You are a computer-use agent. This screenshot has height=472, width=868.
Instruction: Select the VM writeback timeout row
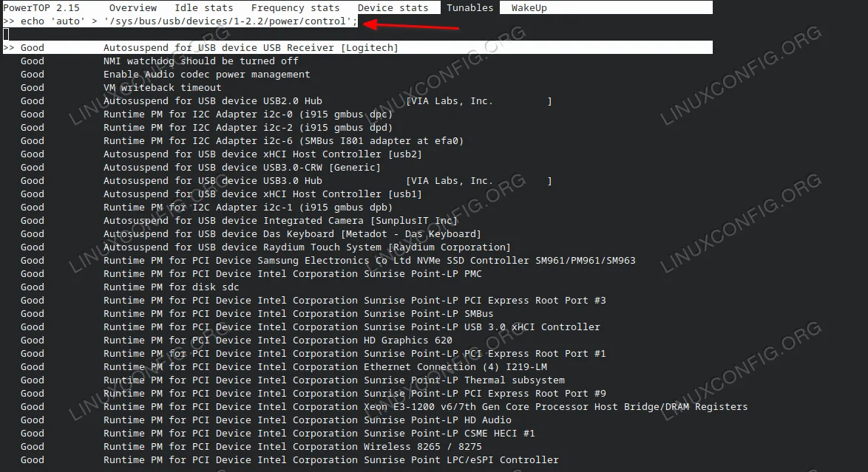121,87
